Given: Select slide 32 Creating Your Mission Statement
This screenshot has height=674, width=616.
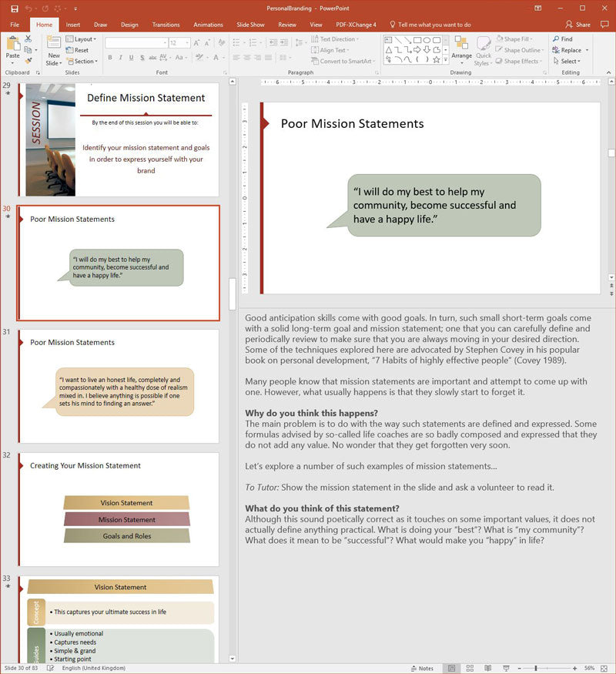Looking at the screenshot, I should click(x=119, y=509).
